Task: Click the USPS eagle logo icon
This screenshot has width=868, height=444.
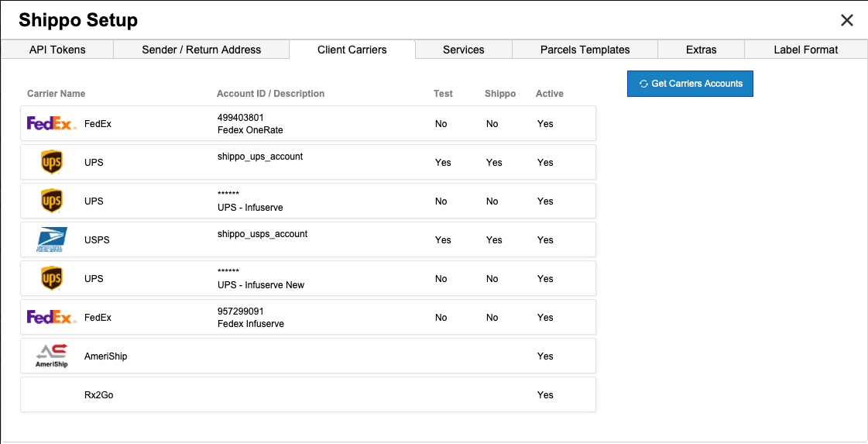Action: [x=52, y=240]
